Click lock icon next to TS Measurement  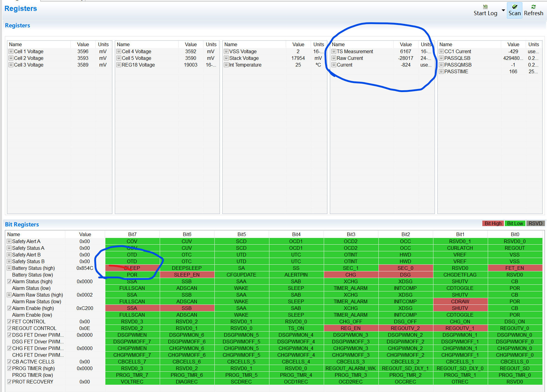[334, 51]
